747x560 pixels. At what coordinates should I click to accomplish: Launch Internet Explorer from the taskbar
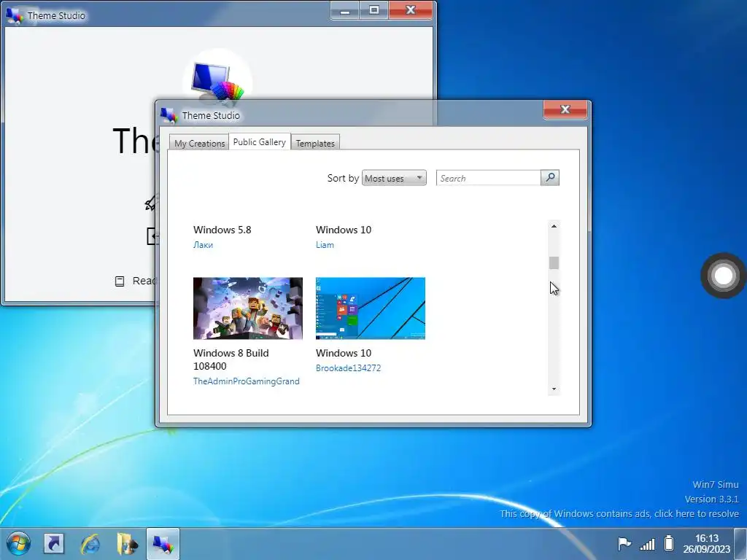click(x=90, y=543)
